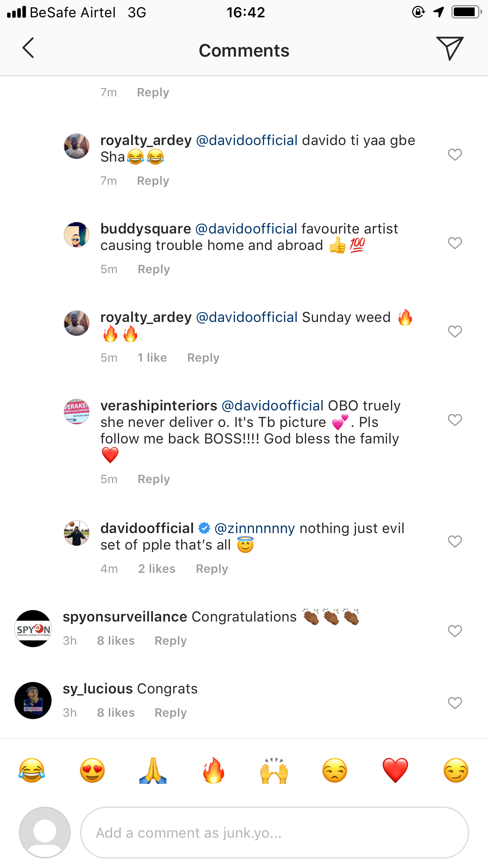Focus the Add a comment field
This screenshot has height=868, width=488.
(274, 833)
